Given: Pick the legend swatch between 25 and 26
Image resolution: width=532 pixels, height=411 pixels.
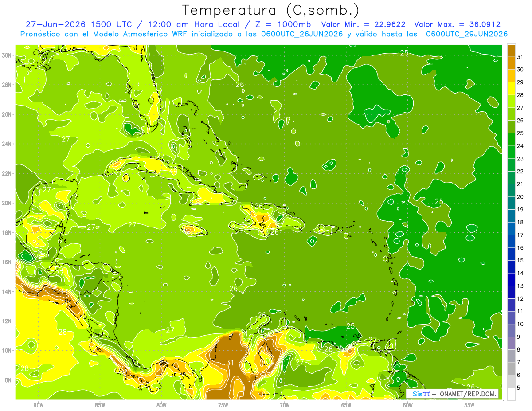Looking at the screenshot, I should click(x=511, y=127).
